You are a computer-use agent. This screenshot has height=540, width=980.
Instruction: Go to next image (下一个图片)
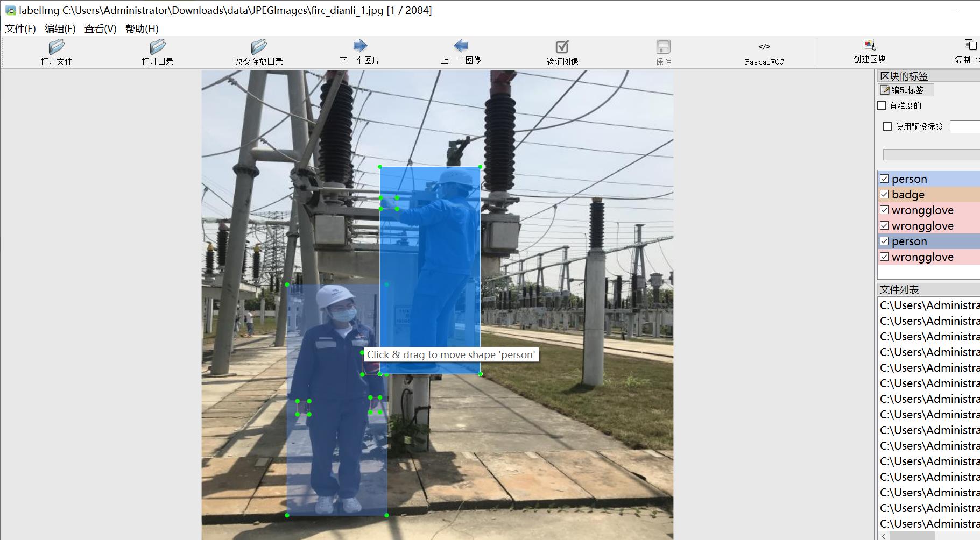tap(359, 52)
